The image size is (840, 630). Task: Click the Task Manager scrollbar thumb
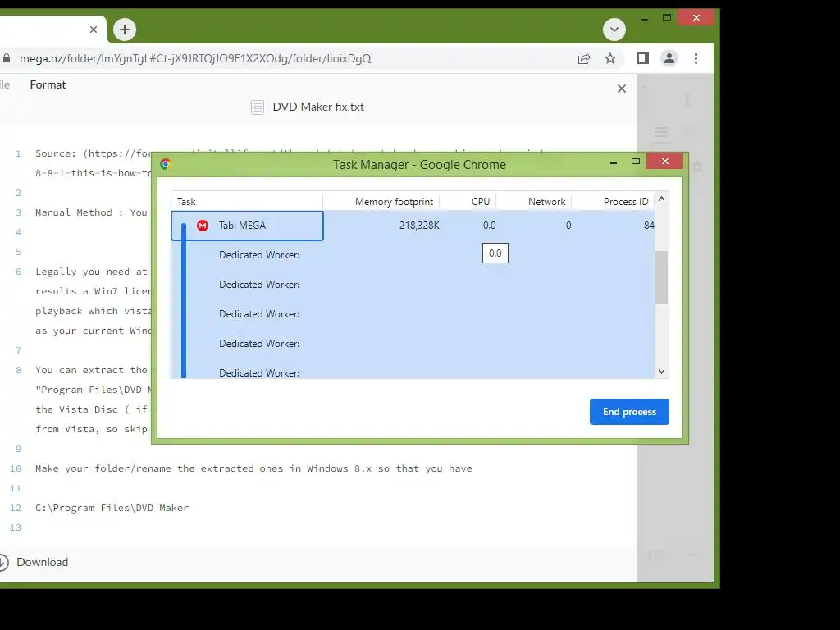coord(662,277)
